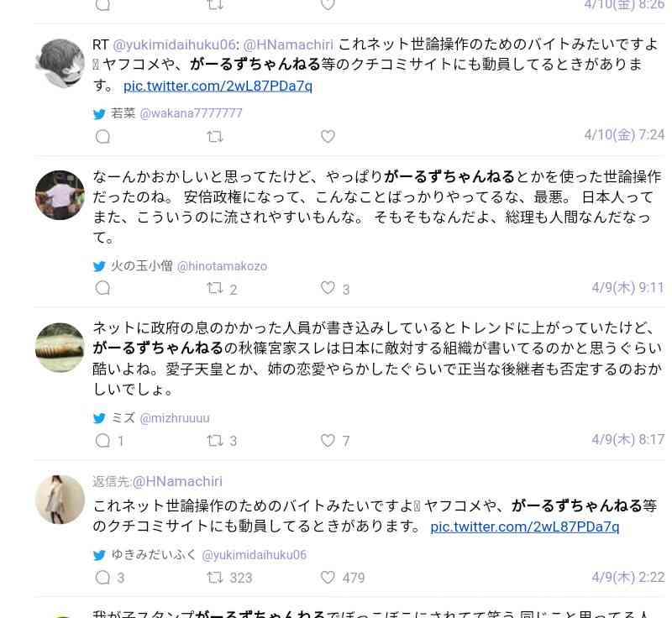Open mizhruuuu's profile avatar
Viewport: 672px width, 618px height.
pos(60,348)
